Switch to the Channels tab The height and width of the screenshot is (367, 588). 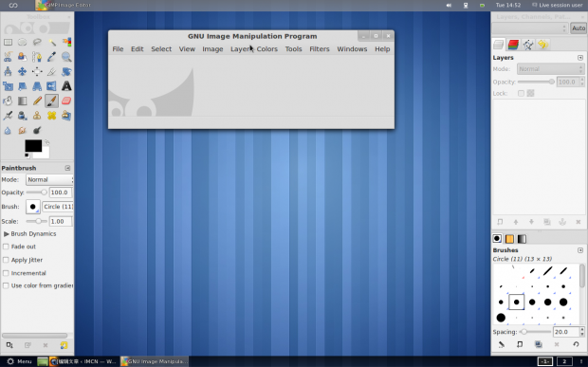pos(513,45)
